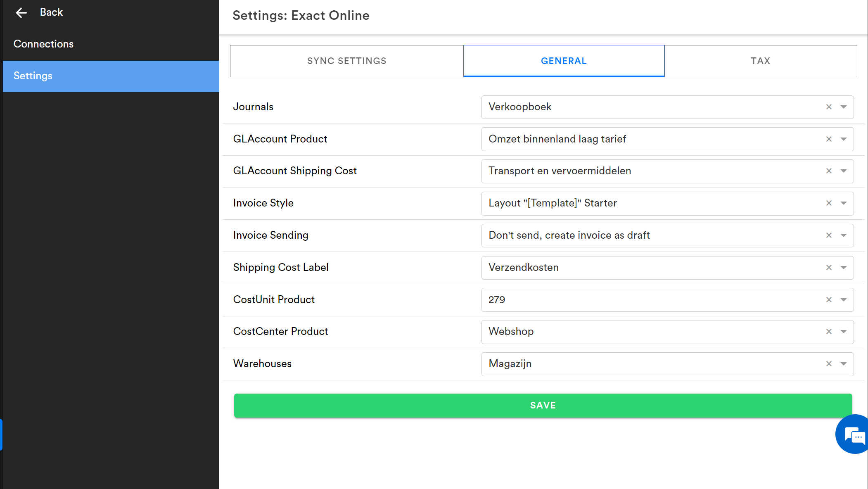Select the General tab

click(564, 61)
